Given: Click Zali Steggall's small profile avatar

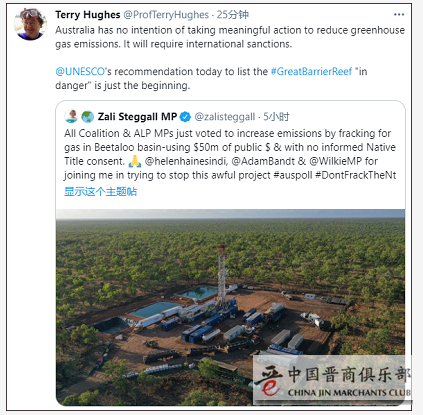Looking at the screenshot, I should [x=71, y=116].
